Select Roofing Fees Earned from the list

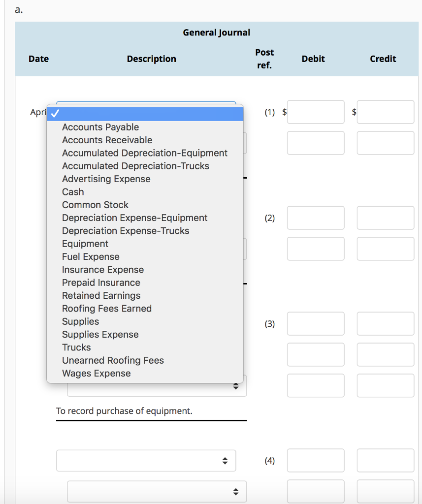[106, 308]
